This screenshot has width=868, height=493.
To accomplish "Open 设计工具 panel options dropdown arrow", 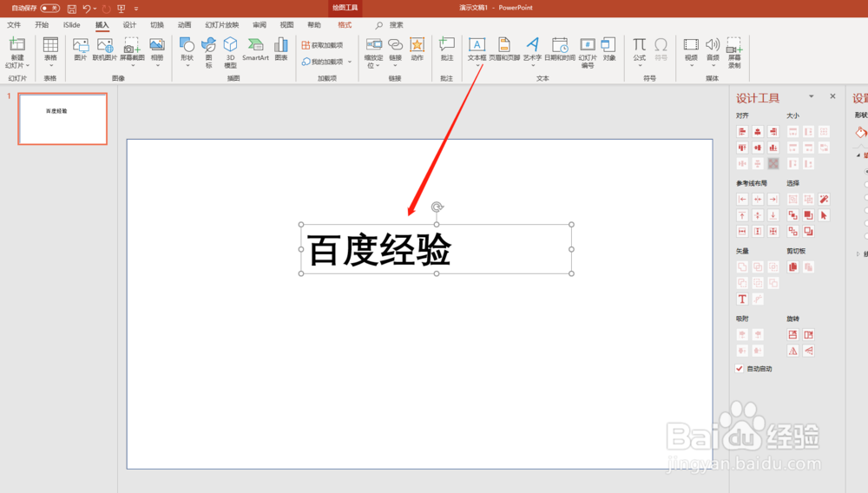I will click(x=811, y=96).
